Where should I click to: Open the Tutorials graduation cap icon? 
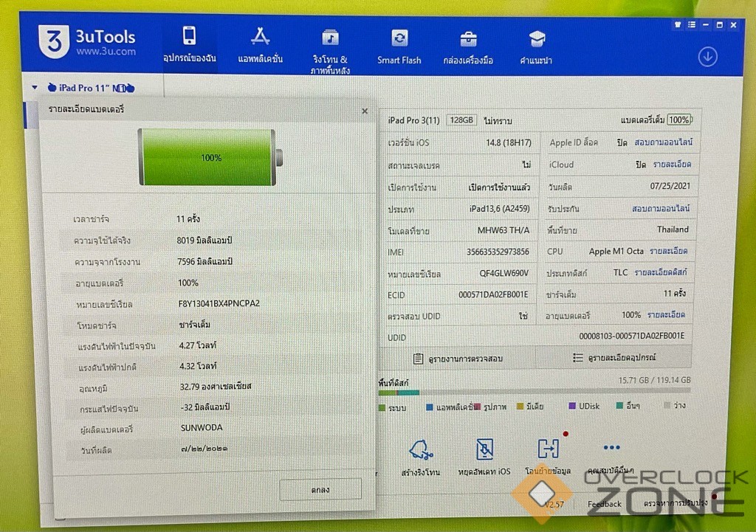(x=536, y=39)
